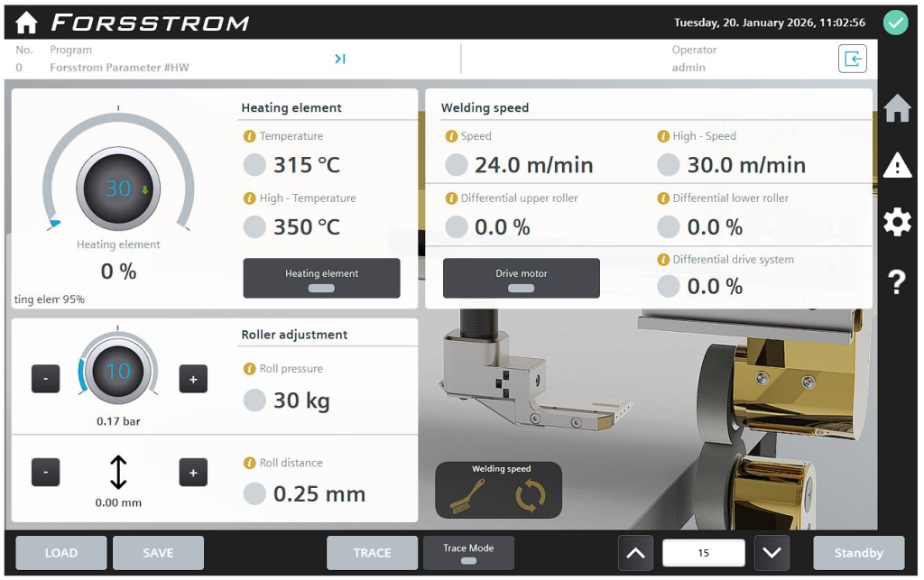Image resolution: width=924 pixels, height=580 pixels.
Task: Click the cleaning brush icon
Action: (x=467, y=496)
